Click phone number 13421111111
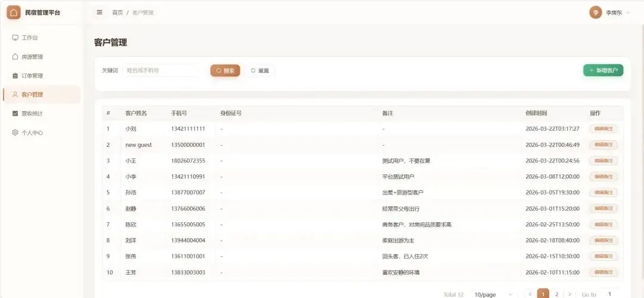The height and width of the screenshot is (298, 644). [188, 129]
